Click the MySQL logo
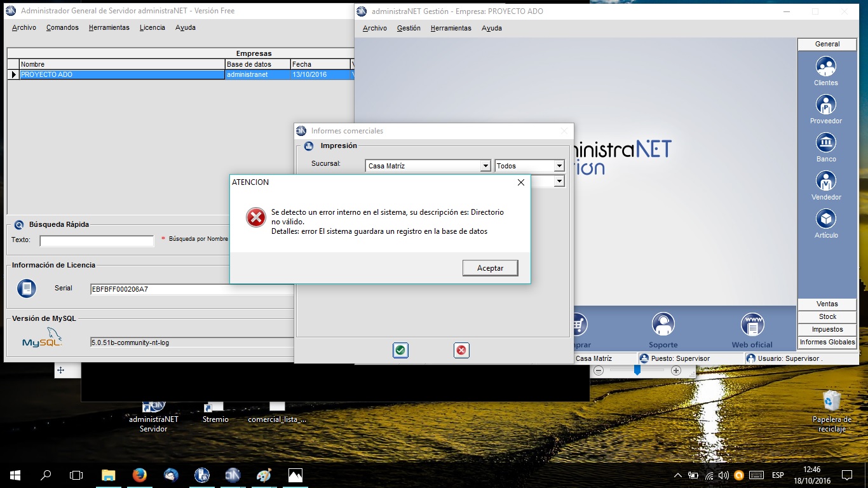Screen dimensions: 868x488 coord(43,338)
